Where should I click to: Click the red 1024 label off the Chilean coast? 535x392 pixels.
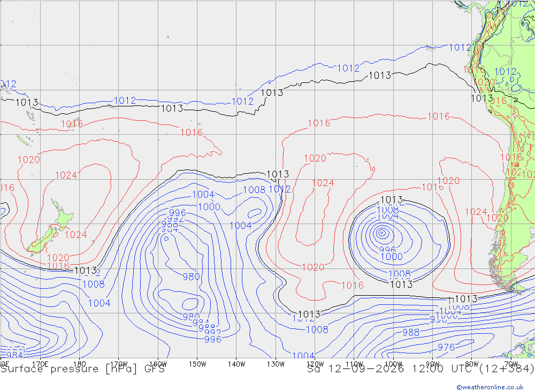click(476, 212)
